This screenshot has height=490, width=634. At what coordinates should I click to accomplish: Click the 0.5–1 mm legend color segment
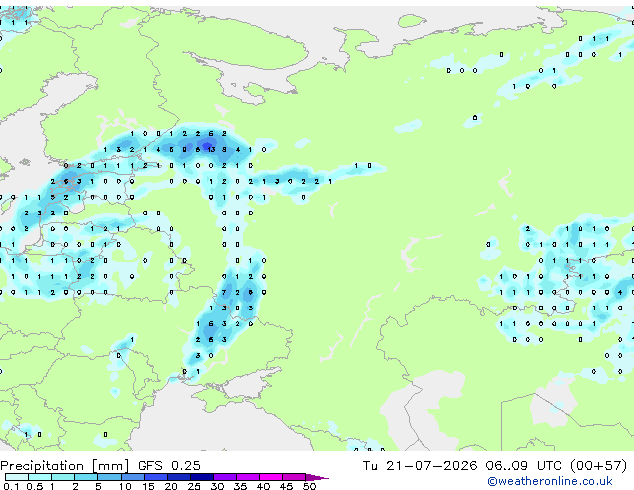click(x=40, y=477)
